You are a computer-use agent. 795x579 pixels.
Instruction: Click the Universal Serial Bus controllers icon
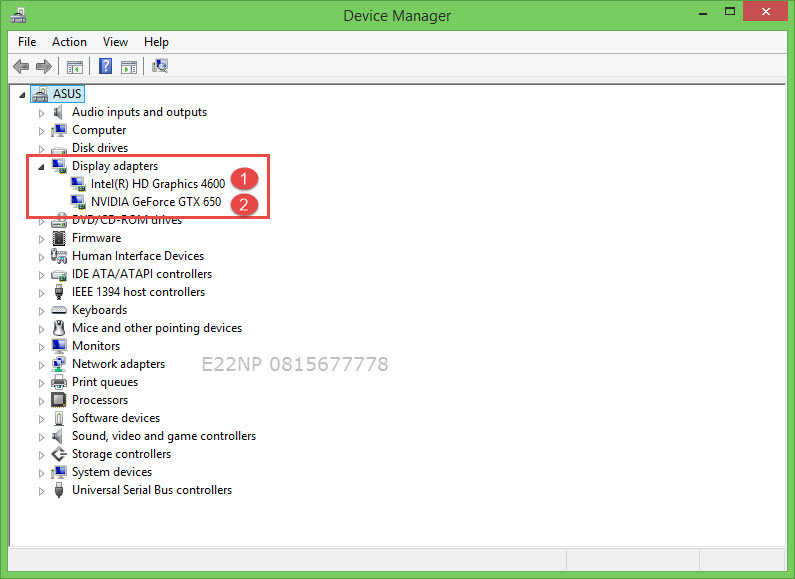[59, 490]
